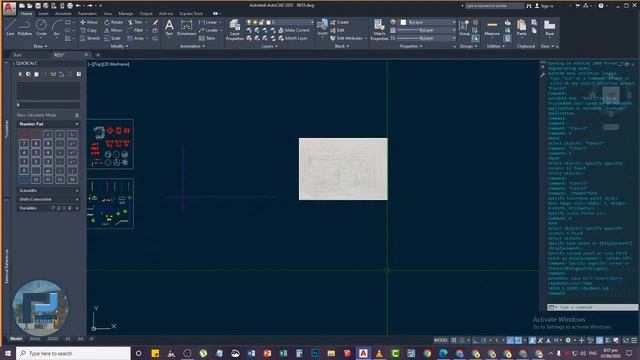Click the Leader annotation tool
The width and height of the screenshot is (640, 360).
pyautogui.click(x=209, y=30)
